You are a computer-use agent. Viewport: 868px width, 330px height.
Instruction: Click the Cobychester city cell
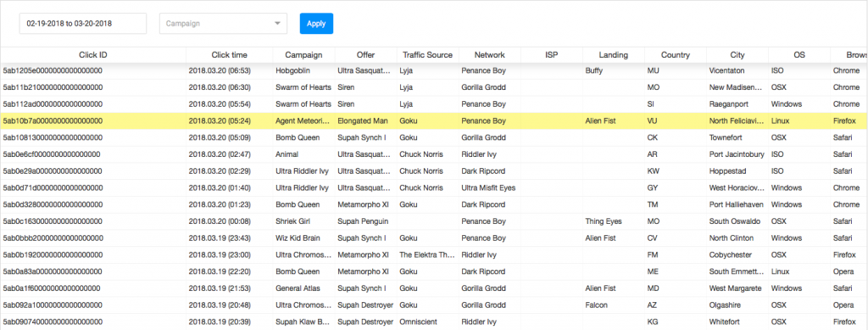click(x=731, y=254)
